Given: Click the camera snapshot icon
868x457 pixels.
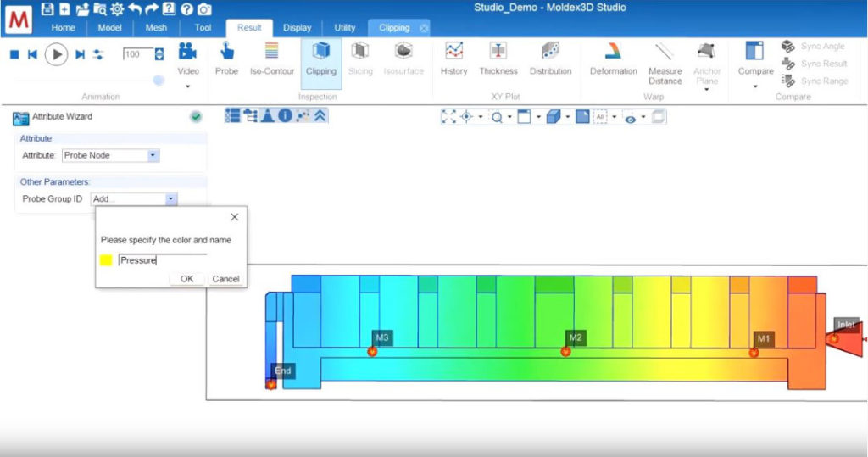Looking at the screenshot, I should pyautogui.click(x=204, y=8).
